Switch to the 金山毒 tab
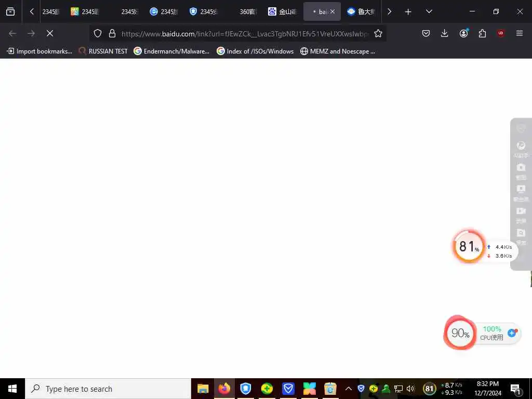The image size is (532, 399). [283, 11]
